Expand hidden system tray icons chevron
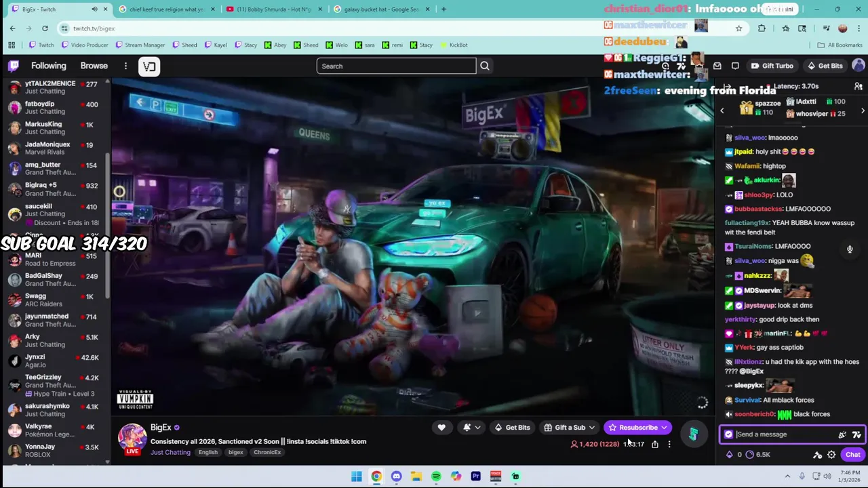Image resolution: width=868 pixels, height=488 pixels. 787,476
